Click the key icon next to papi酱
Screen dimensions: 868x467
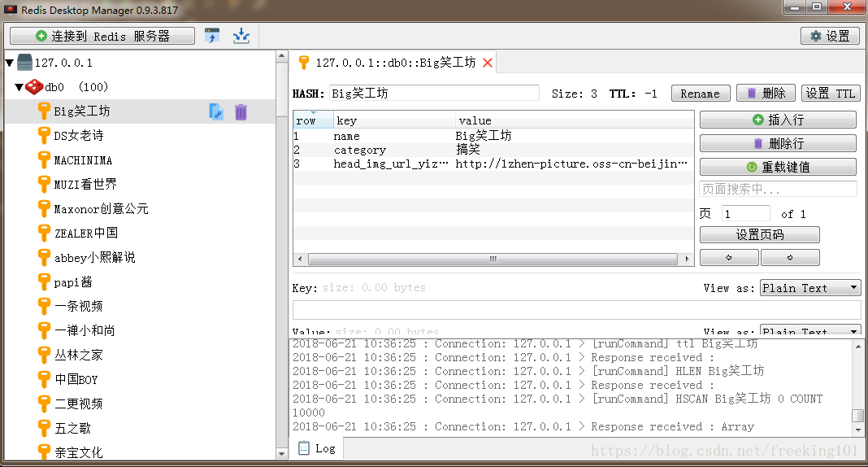coord(44,282)
